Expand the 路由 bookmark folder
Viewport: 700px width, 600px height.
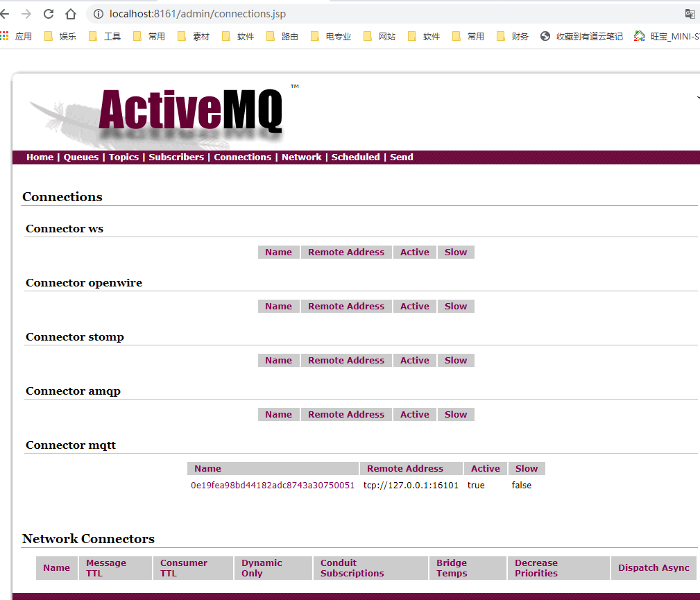coord(282,36)
